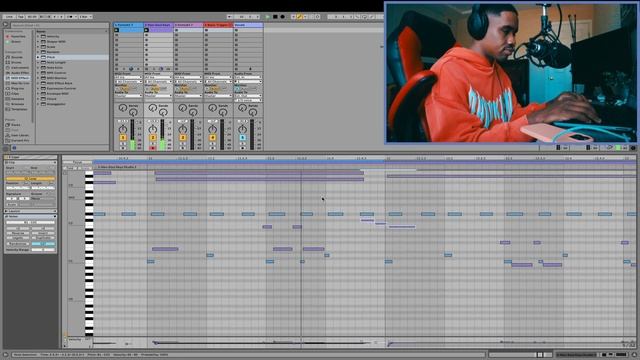The height and width of the screenshot is (360, 640).
Task: Expand the Launch section in clip view
Action: [x=6, y=211]
